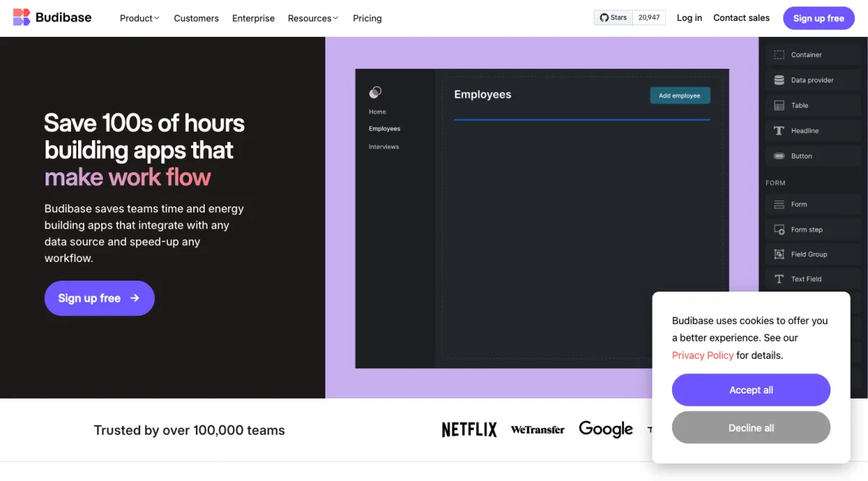Click the Headline label in components panel
Screen dimensions: 868x481
pos(805,131)
